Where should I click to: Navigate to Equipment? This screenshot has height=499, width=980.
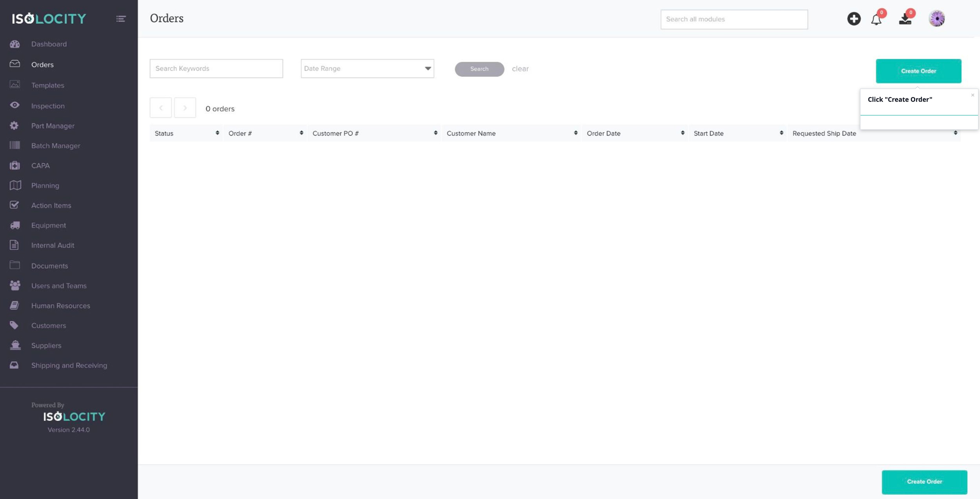coord(49,225)
